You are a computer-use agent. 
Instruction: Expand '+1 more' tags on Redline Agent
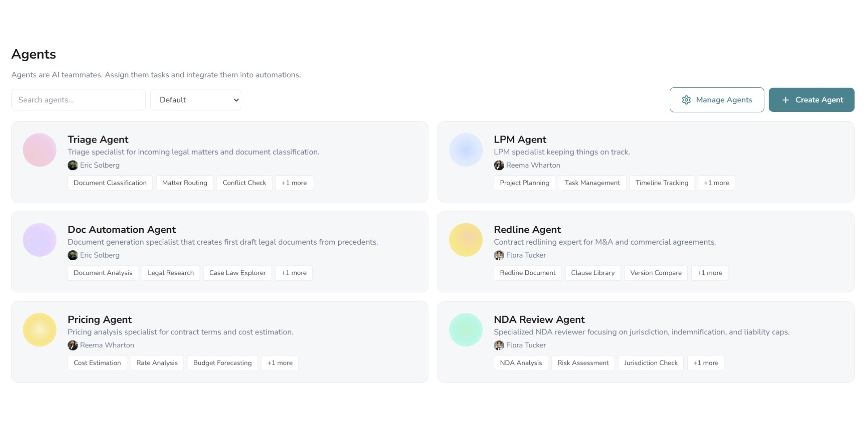pyautogui.click(x=709, y=273)
